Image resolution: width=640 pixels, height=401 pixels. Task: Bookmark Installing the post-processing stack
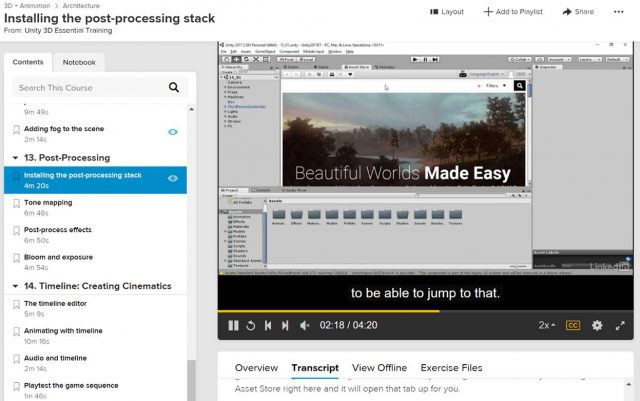coord(16,176)
